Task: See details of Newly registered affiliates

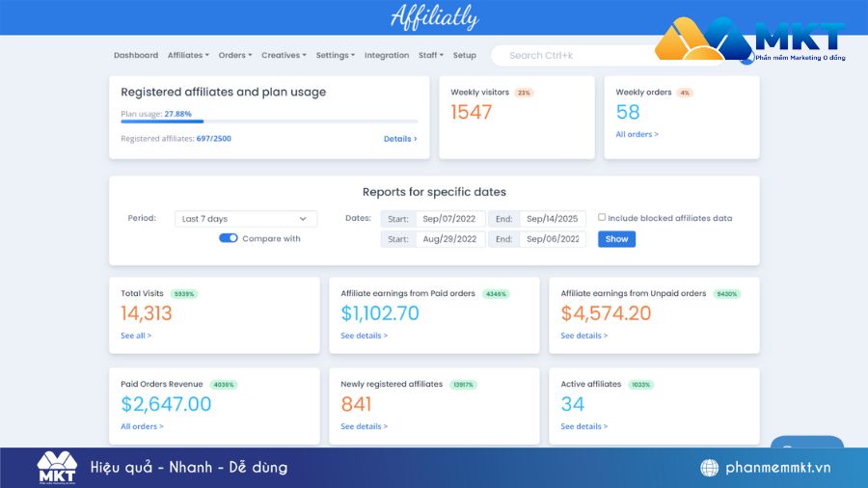Action: tap(364, 426)
